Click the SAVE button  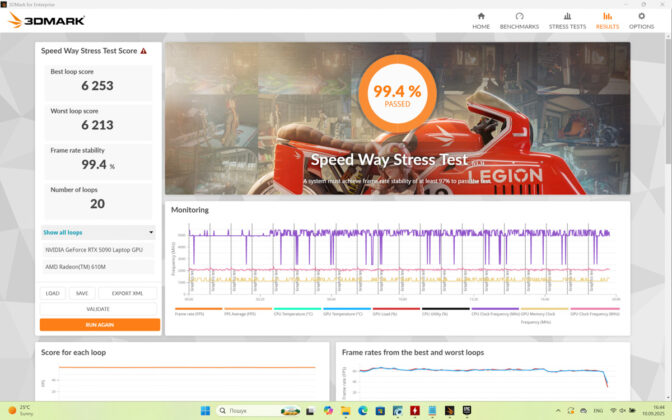click(82, 293)
